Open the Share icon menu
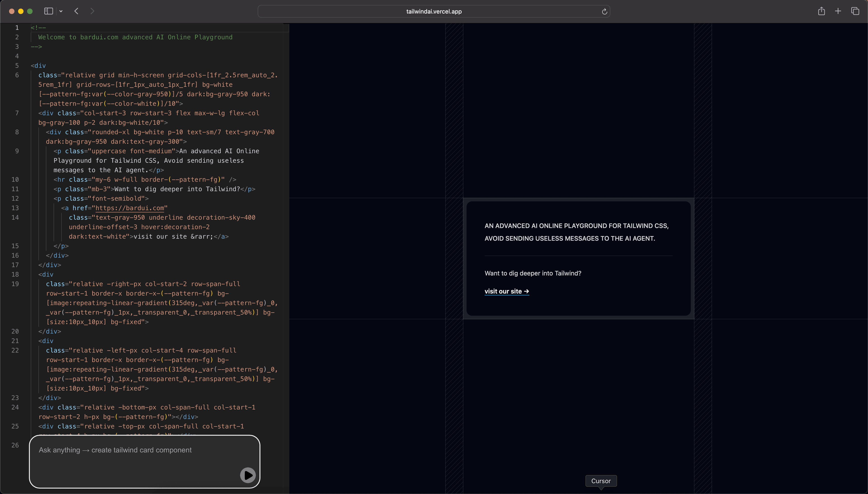 [x=821, y=11]
